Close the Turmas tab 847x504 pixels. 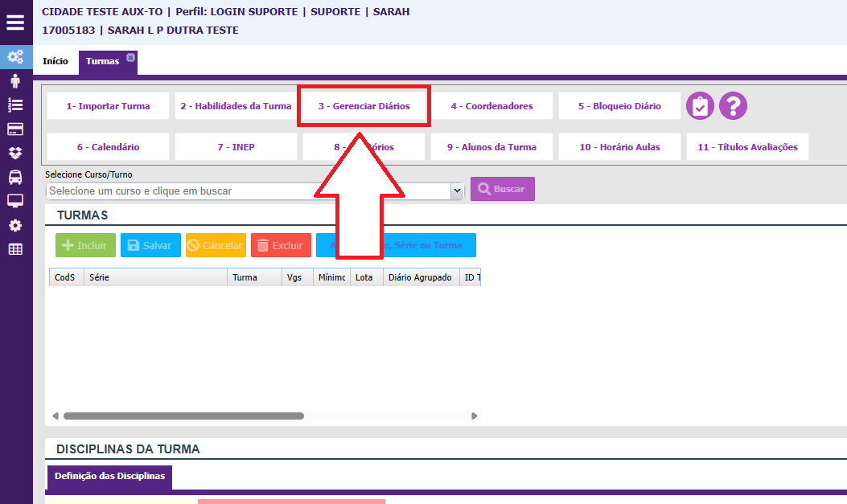click(x=131, y=57)
